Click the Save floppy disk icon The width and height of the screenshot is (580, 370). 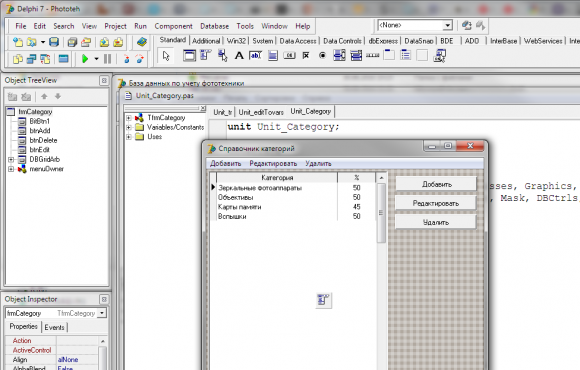coord(54,42)
